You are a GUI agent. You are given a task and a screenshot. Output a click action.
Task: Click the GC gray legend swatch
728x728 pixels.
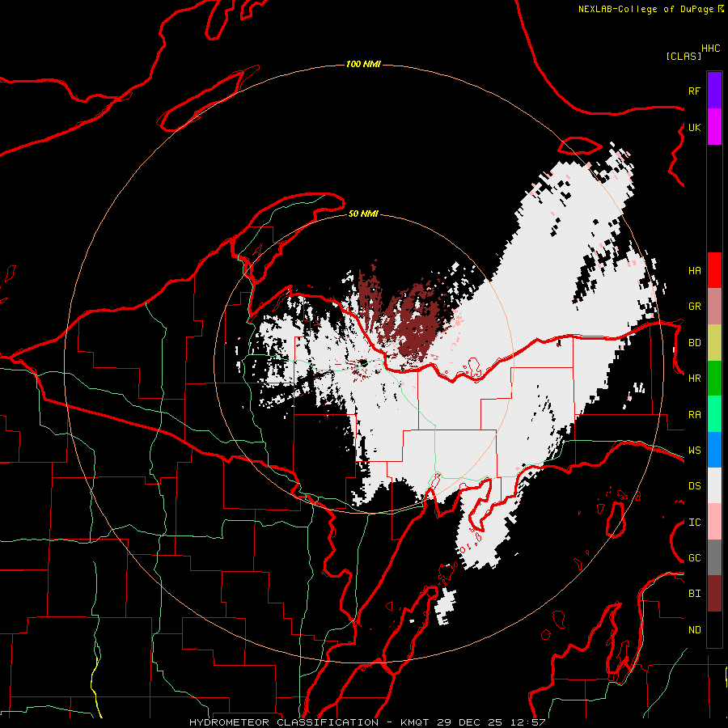[714, 557]
